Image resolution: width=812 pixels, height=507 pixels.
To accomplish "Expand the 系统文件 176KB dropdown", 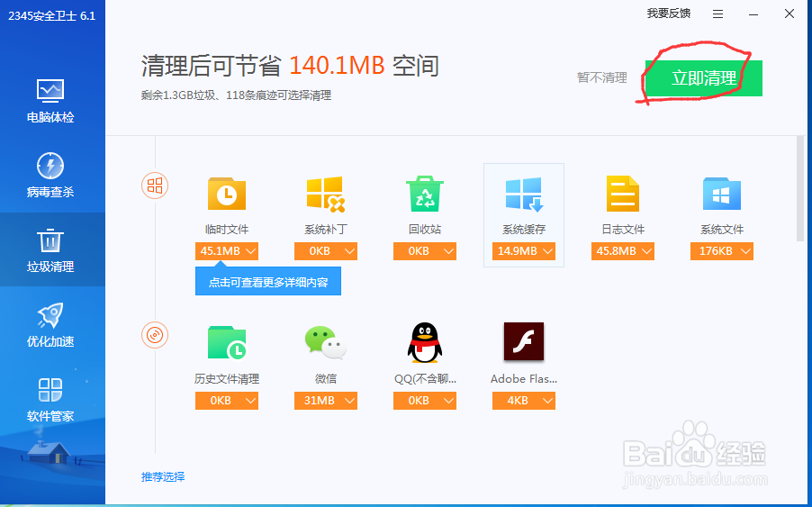I will [x=721, y=251].
